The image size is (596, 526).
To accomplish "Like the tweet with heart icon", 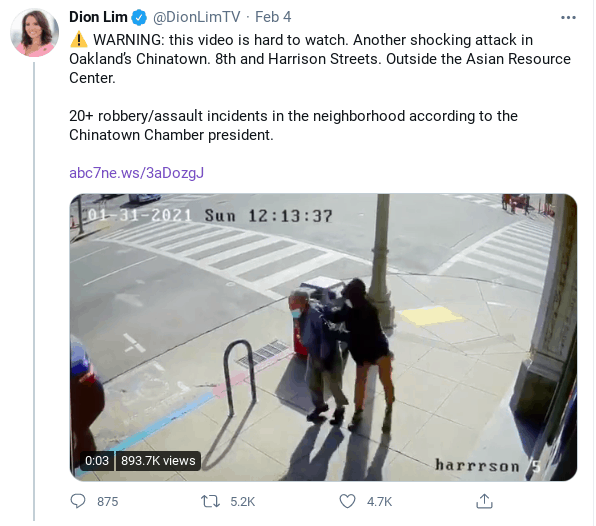I will coord(347,501).
